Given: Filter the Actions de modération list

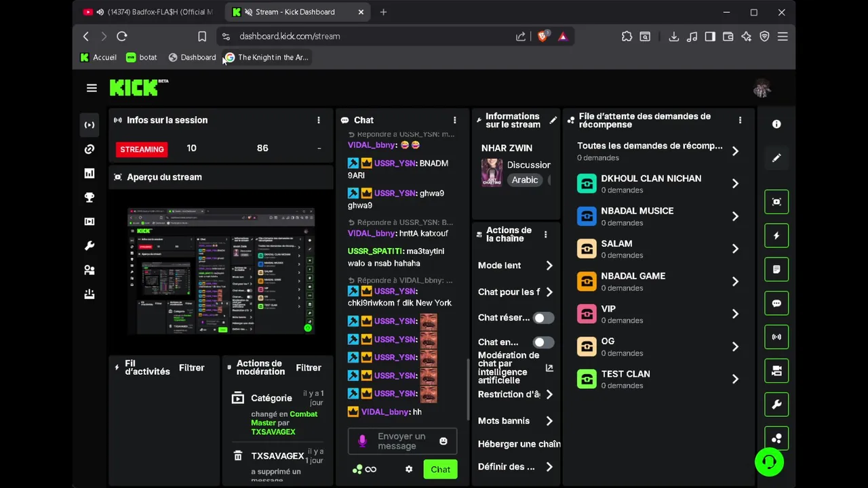Looking at the screenshot, I should pyautogui.click(x=309, y=367).
